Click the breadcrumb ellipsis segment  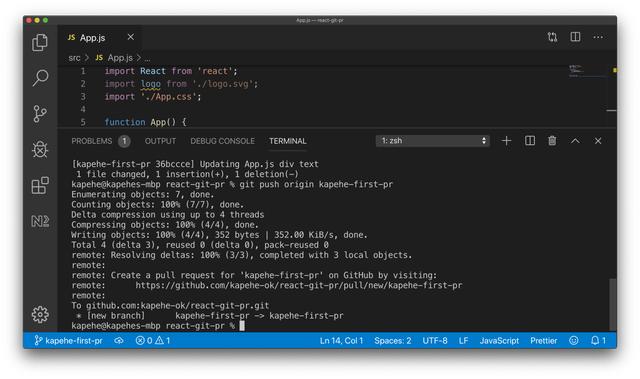click(147, 58)
